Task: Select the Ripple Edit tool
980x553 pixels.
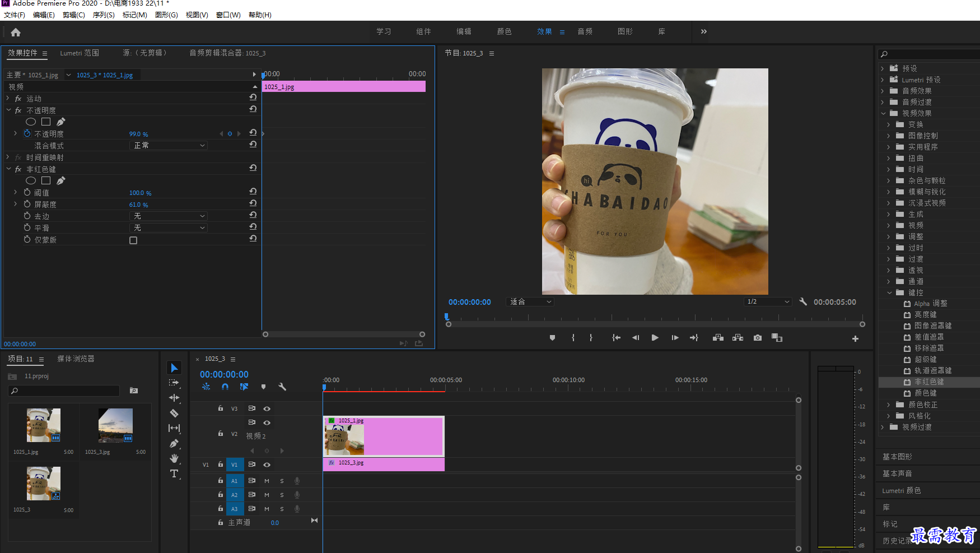Action: click(174, 398)
